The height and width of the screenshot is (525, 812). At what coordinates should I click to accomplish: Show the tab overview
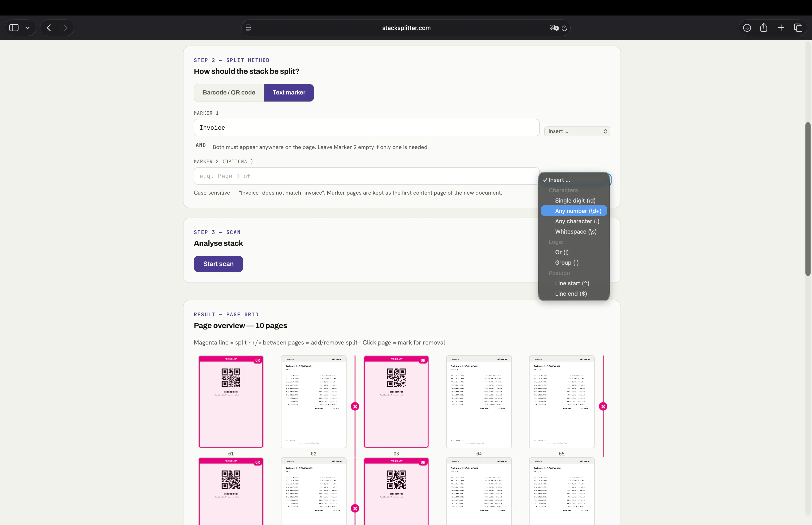click(798, 28)
